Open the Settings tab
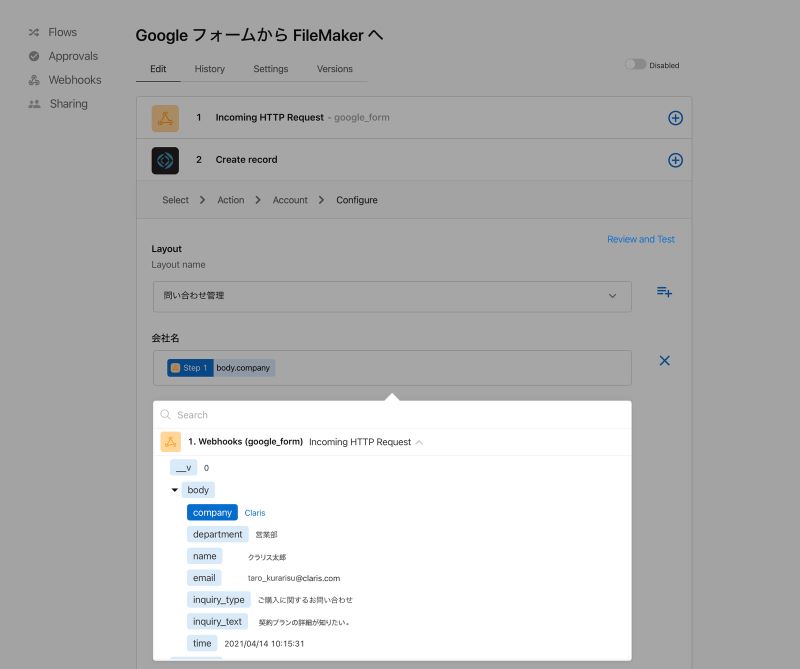This screenshot has height=669, width=800. click(271, 69)
